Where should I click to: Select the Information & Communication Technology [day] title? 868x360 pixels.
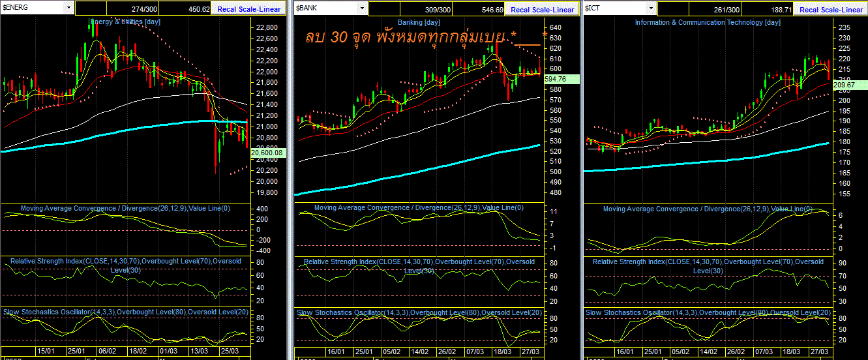tap(707, 22)
